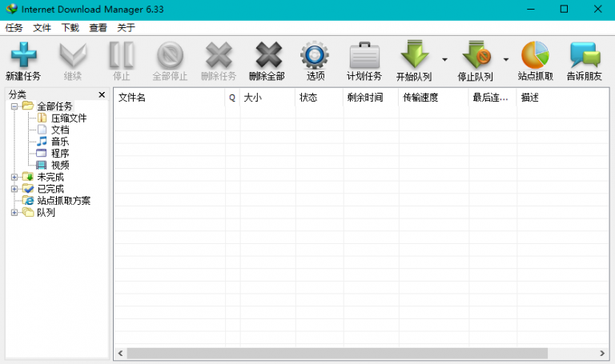615x364 pixels.
Task: Open the 文件 menu
Action: tap(42, 28)
